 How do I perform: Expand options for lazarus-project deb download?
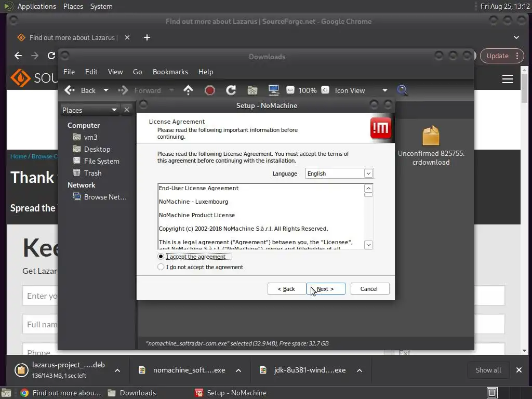(x=117, y=370)
